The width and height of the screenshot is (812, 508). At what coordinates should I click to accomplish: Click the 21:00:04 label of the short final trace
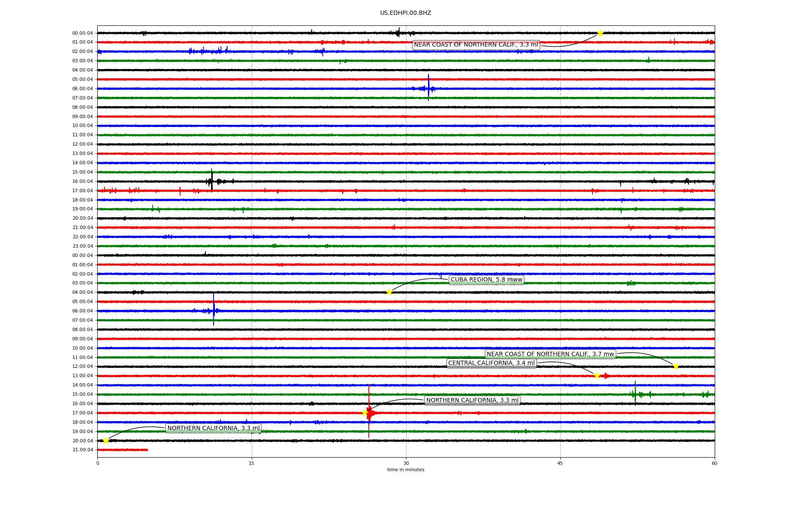pyautogui.click(x=82, y=450)
